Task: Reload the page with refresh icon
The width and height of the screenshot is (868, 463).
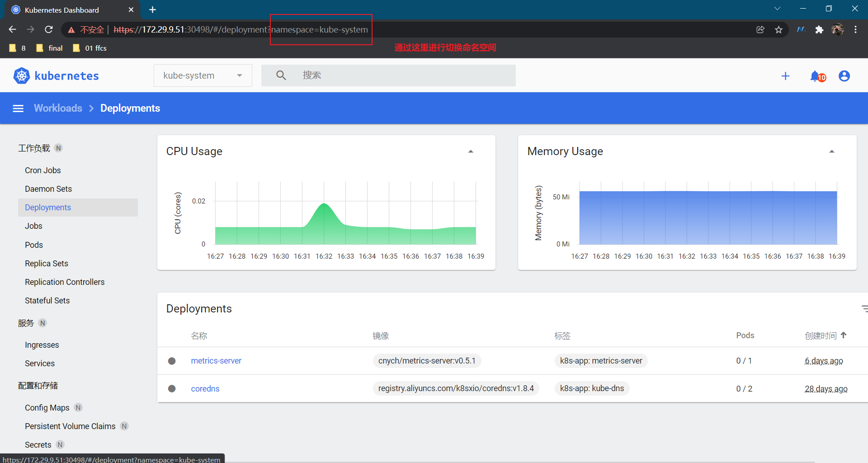Action: (x=49, y=29)
